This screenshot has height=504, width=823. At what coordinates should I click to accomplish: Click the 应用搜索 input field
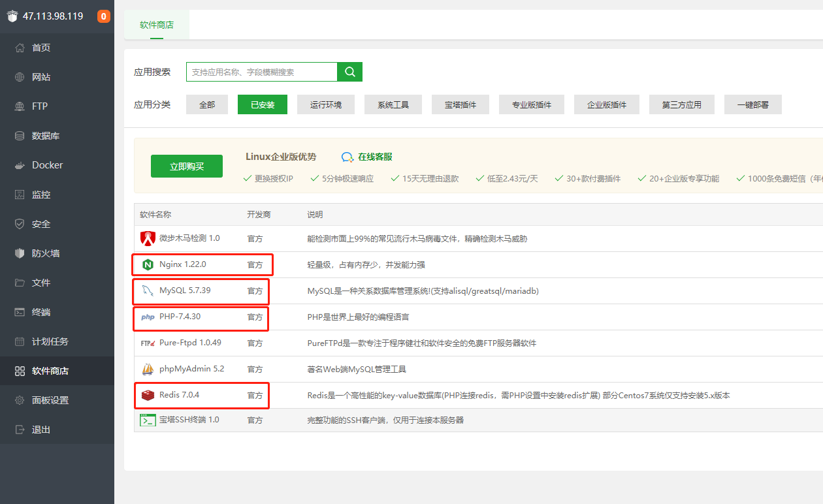(261, 72)
